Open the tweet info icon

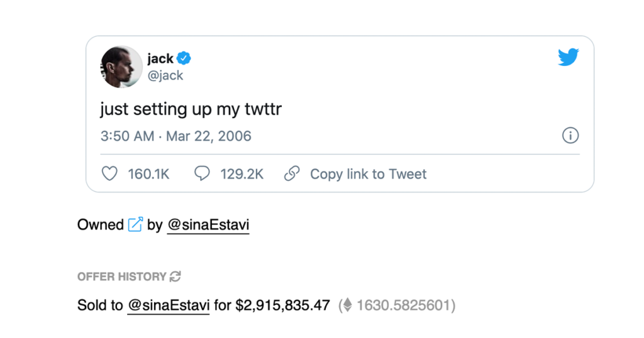coord(570,136)
